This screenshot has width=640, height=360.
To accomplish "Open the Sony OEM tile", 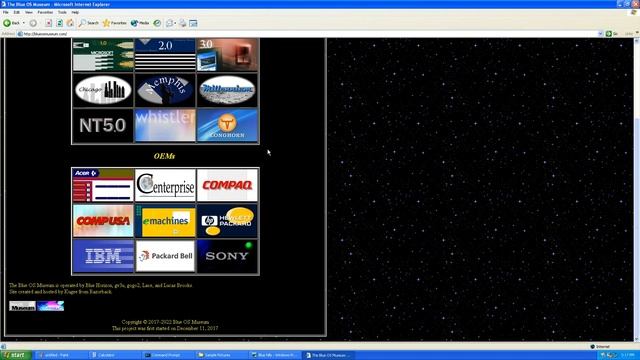I will coord(227,256).
